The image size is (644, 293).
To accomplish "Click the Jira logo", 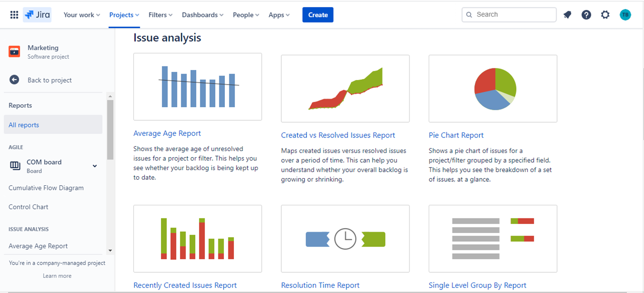I will click(x=37, y=15).
